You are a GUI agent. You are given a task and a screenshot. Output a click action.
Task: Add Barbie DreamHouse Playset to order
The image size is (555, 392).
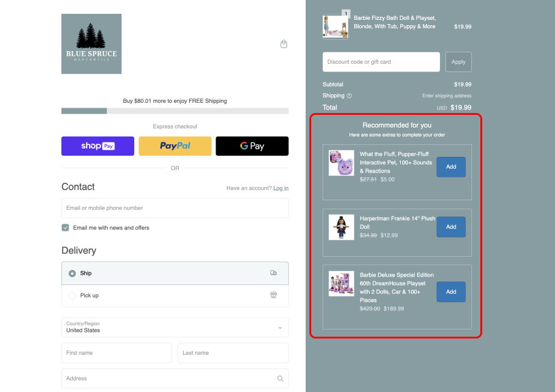click(451, 292)
